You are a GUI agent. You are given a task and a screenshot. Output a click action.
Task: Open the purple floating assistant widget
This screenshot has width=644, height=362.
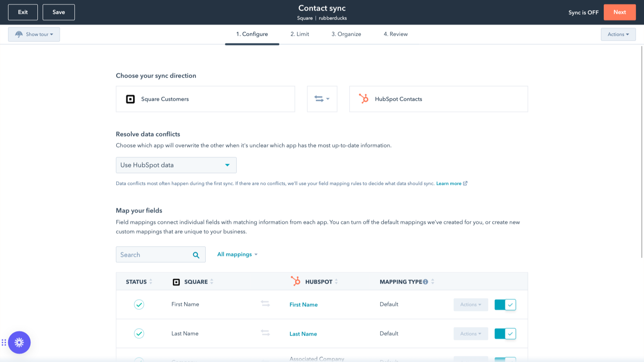pos(19,342)
